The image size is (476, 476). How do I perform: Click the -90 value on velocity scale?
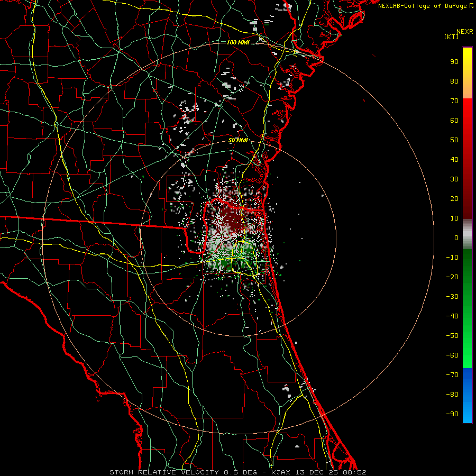[x=452, y=414]
